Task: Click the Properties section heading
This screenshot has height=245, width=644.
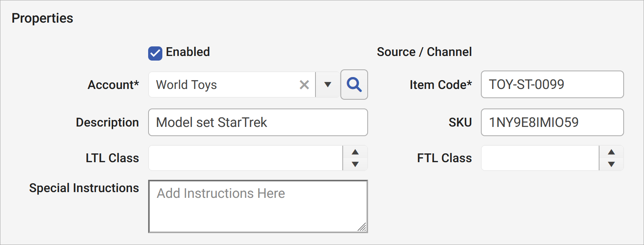Action: (42, 18)
